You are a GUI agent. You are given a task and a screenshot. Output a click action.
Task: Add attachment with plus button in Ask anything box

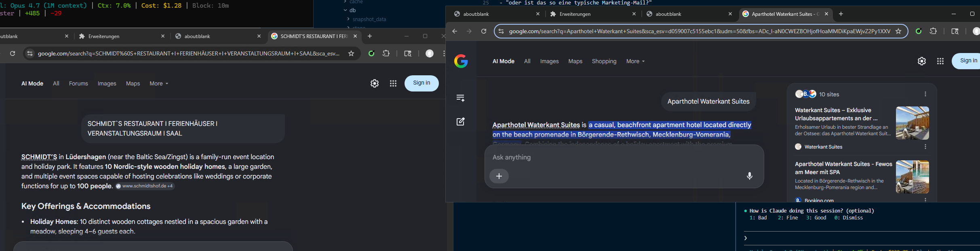[x=499, y=176]
